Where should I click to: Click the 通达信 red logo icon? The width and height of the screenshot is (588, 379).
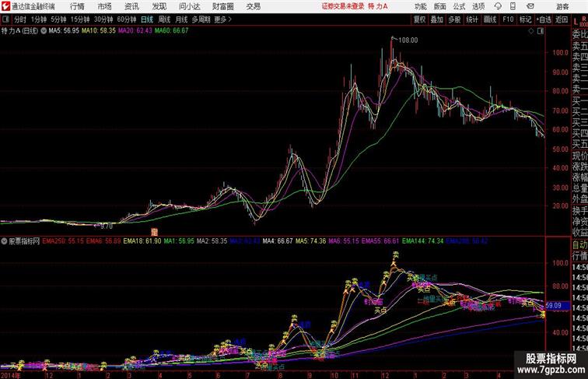pyautogui.click(x=5, y=6)
